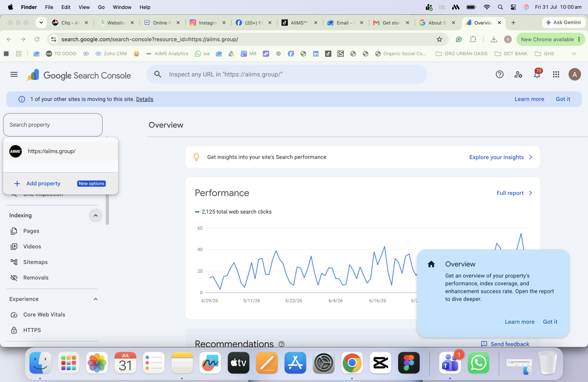Open users and settings icon
The height and width of the screenshot is (382, 588).
tap(518, 74)
